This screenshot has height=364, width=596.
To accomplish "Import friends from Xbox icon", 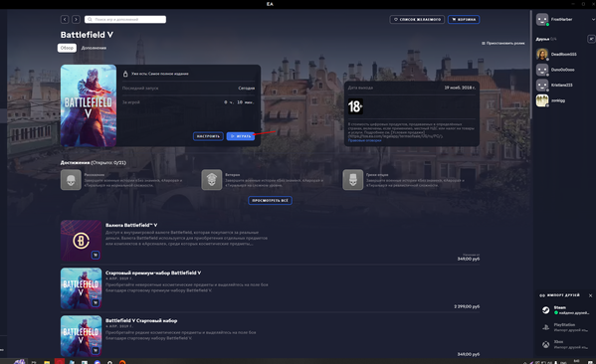I will coord(545,345).
